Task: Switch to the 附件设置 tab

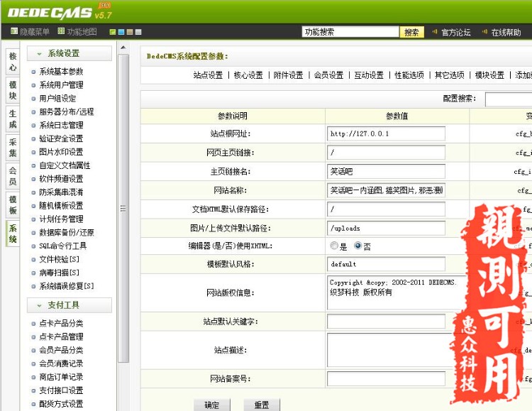Action: click(289, 75)
